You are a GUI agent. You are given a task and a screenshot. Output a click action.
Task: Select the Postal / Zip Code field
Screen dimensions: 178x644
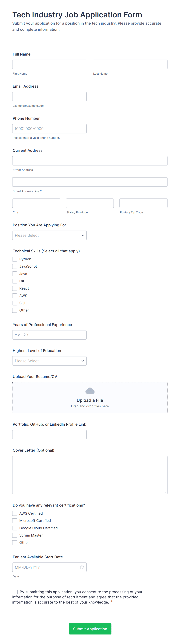click(x=143, y=203)
